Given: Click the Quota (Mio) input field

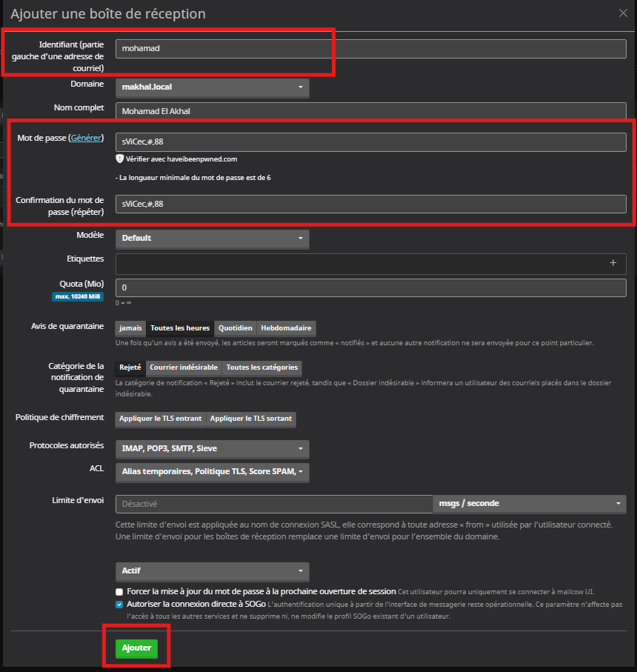Looking at the screenshot, I should click(x=370, y=287).
